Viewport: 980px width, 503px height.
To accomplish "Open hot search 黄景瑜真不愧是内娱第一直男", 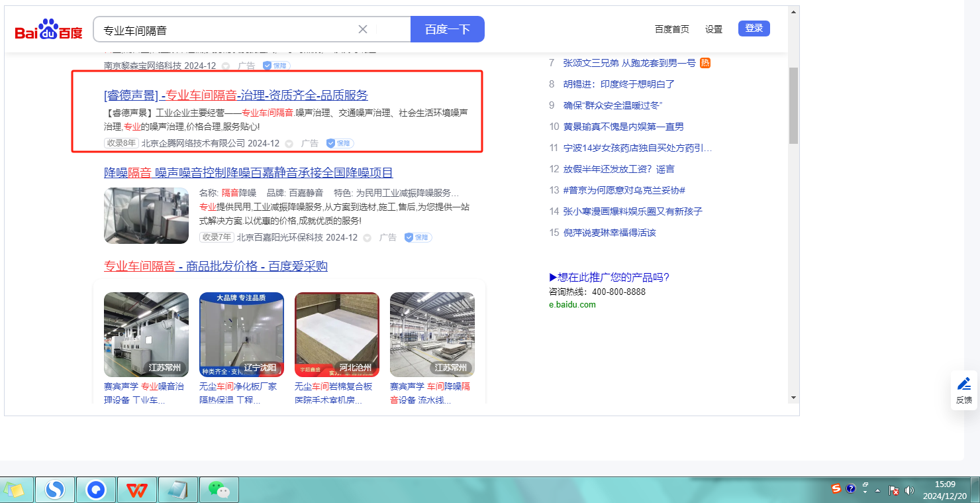I will click(624, 127).
